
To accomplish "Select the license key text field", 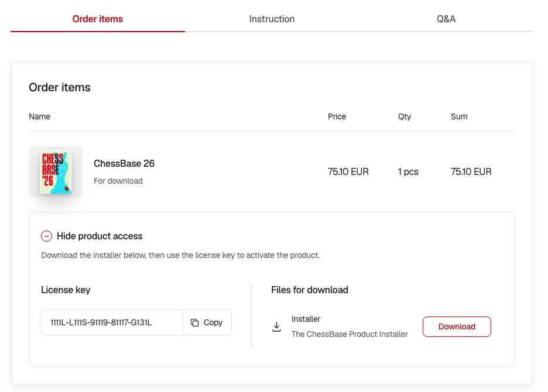I will tap(112, 322).
